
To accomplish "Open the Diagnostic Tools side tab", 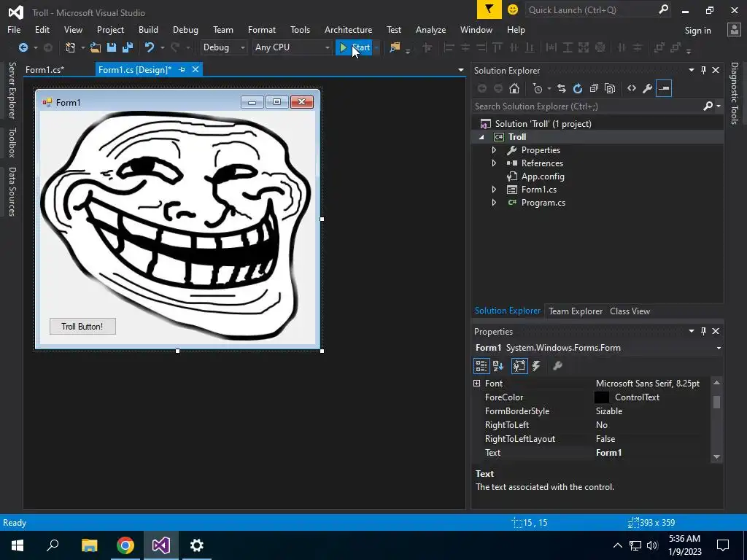I will (735, 93).
